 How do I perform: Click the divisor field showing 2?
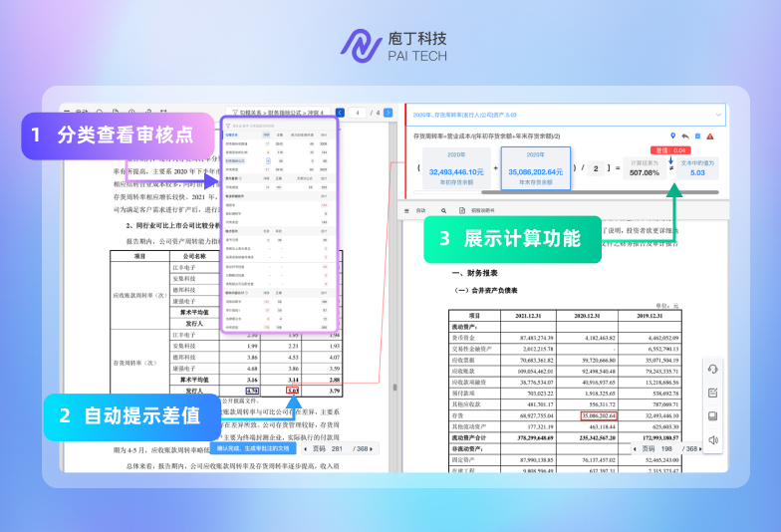pos(596,168)
